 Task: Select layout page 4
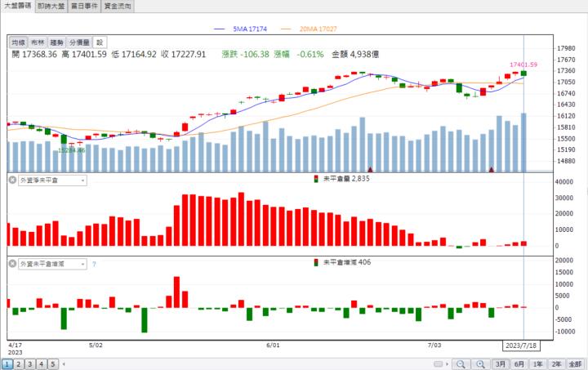click(x=42, y=363)
